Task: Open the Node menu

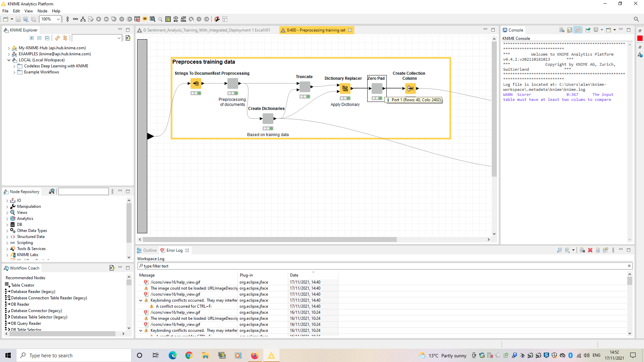Action: point(42,11)
